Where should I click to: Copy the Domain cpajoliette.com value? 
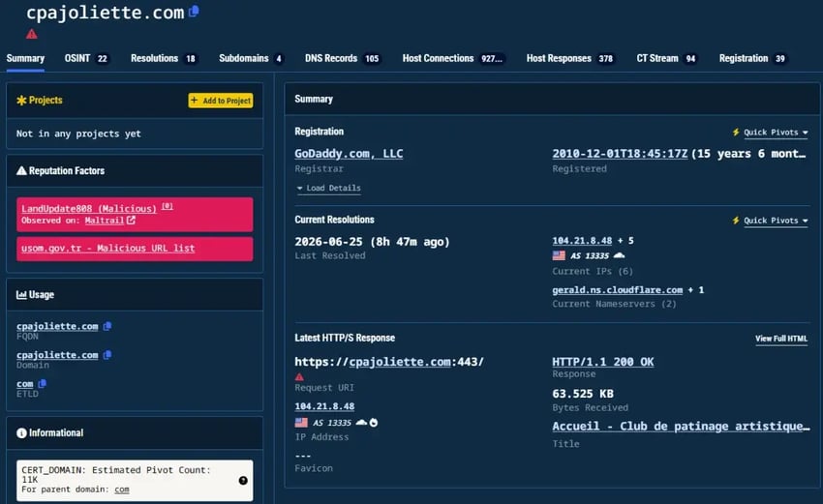point(107,355)
